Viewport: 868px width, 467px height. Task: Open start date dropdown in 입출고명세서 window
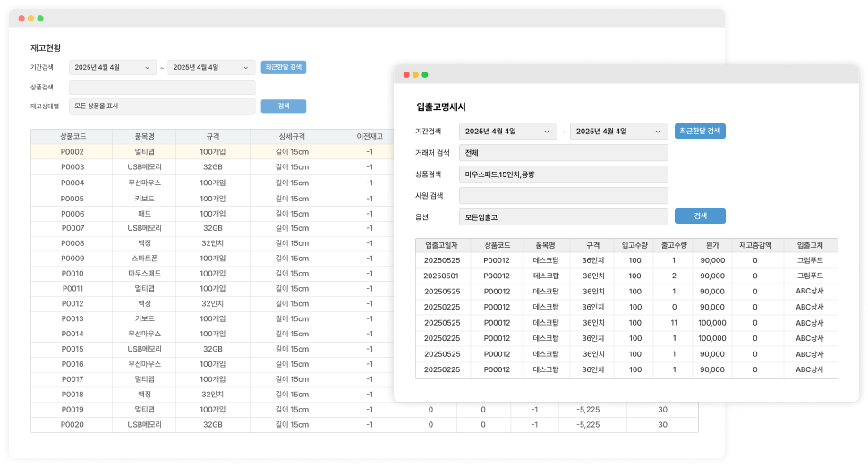click(507, 132)
